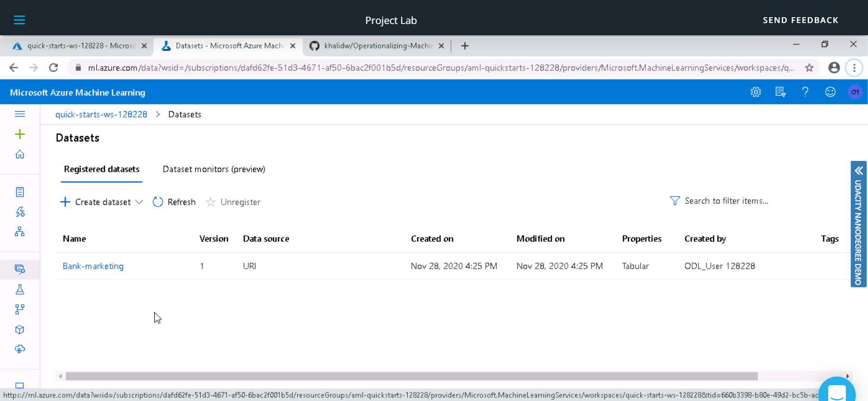Sort by Data source column header
This screenshot has height=401, width=868.
point(266,239)
